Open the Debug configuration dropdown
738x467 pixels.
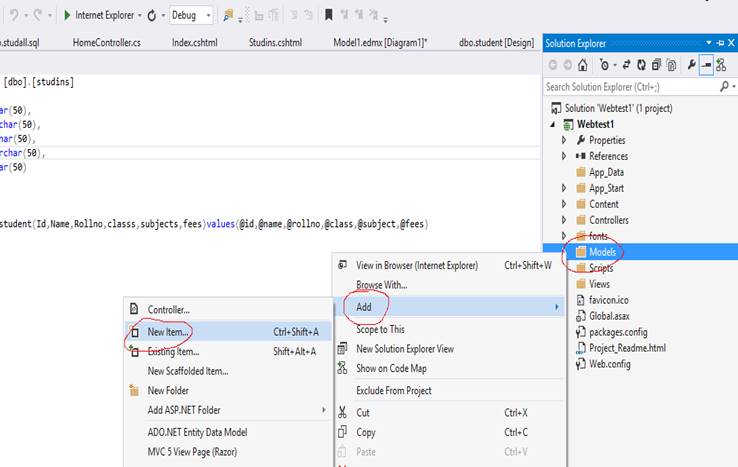pos(207,16)
